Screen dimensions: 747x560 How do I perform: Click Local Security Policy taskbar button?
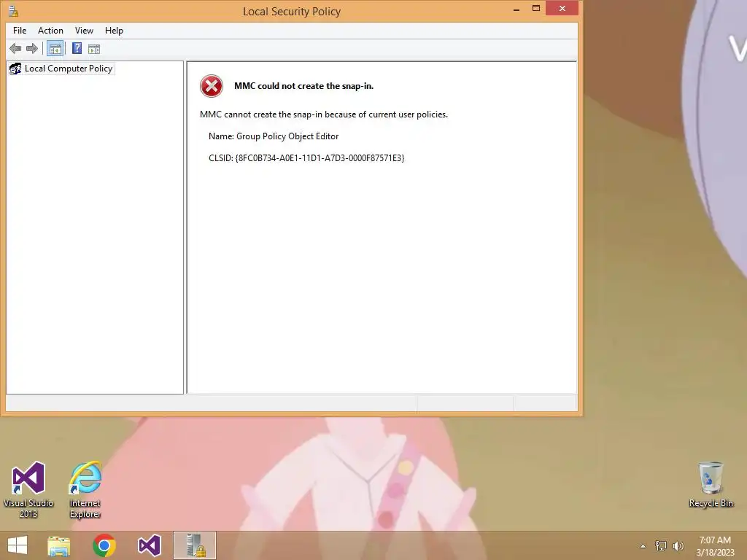tap(194, 545)
